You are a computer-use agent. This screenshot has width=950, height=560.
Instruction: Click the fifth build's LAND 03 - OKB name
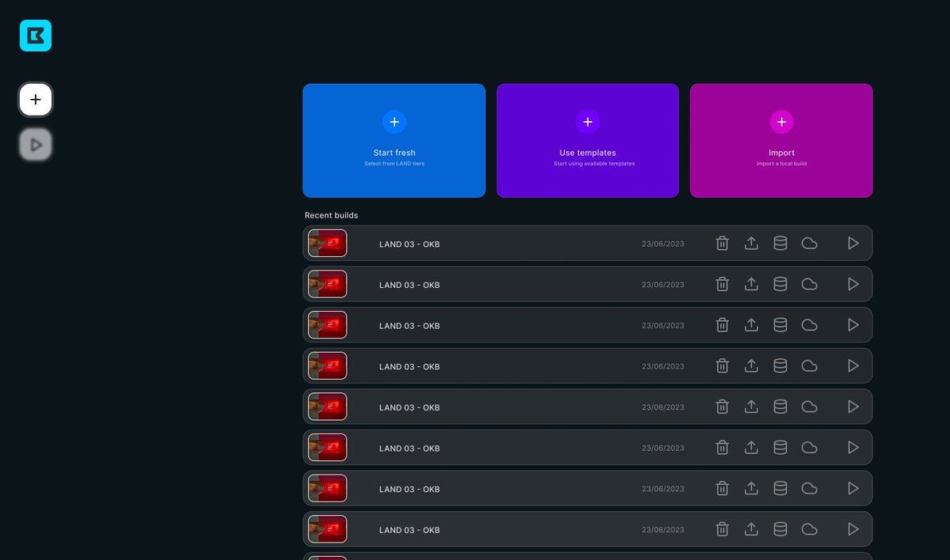tap(409, 407)
